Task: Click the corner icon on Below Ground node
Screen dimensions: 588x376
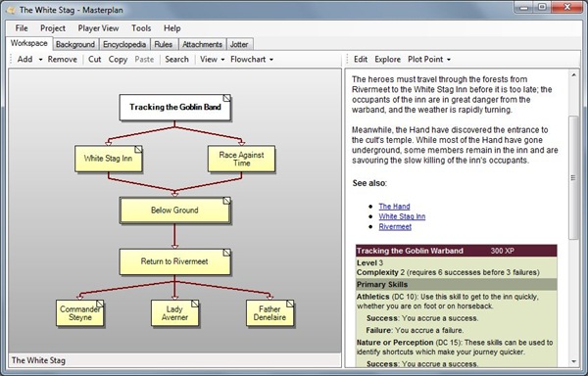Action: [227, 201]
